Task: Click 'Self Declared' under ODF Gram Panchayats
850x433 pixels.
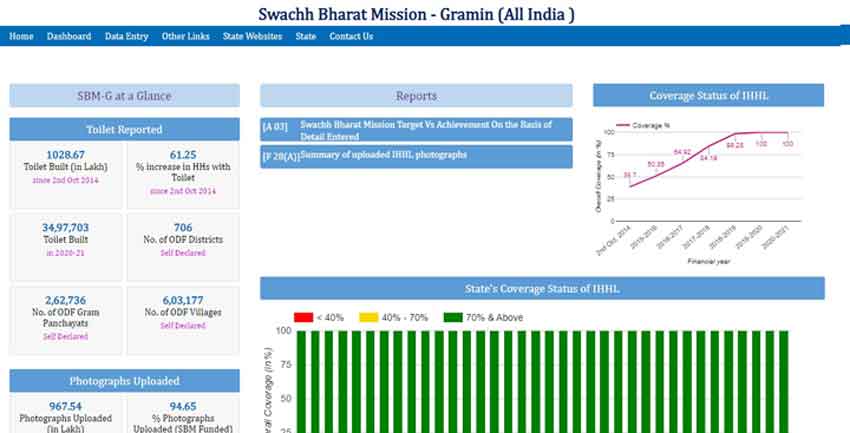Action: tap(66, 337)
